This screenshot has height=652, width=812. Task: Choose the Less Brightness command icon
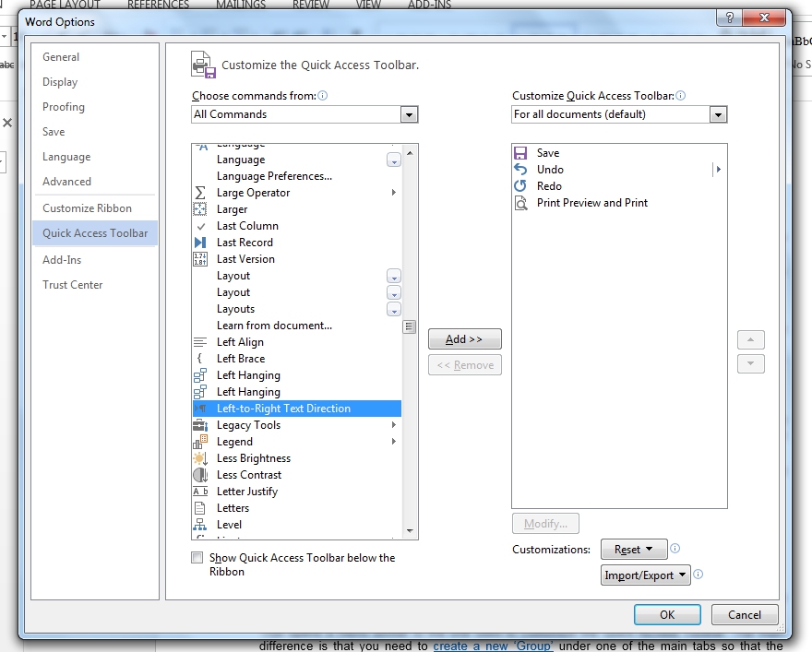[200, 458]
